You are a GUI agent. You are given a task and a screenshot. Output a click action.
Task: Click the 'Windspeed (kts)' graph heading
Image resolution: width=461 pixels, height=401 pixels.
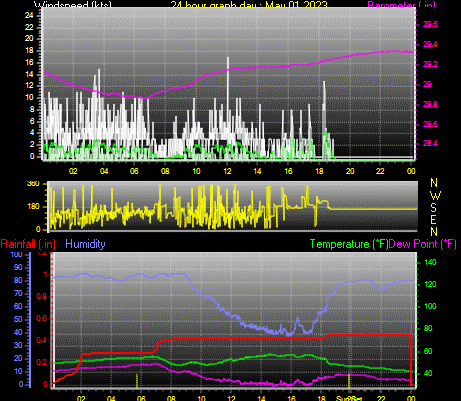pyautogui.click(x=73, y=5)
